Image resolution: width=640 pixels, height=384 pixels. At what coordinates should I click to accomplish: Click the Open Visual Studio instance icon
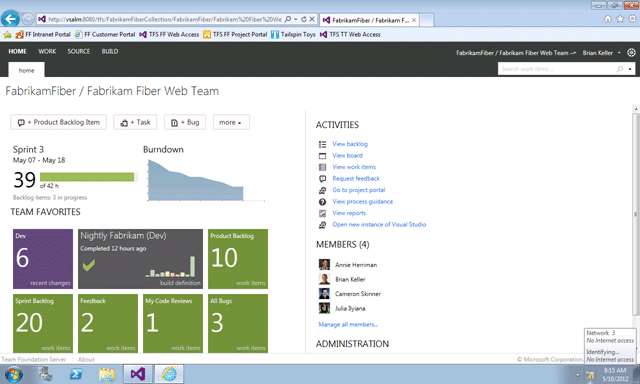click(x=322, y=224)
